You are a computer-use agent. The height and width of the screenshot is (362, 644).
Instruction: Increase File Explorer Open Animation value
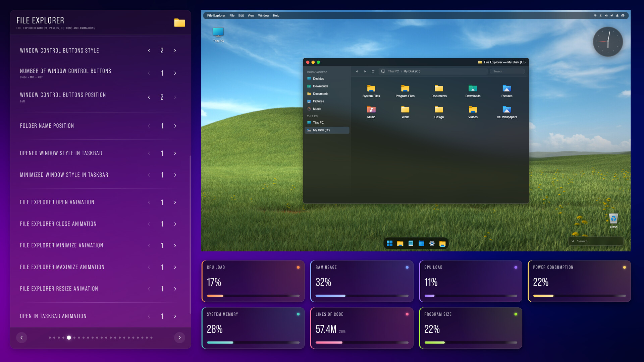pos(175,202)
